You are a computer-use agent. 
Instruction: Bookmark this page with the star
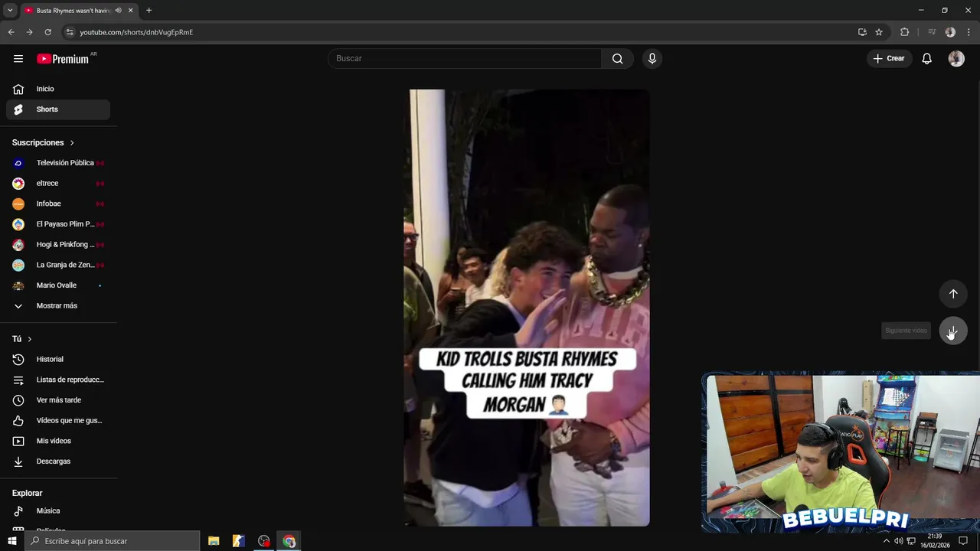coord(879,32)
